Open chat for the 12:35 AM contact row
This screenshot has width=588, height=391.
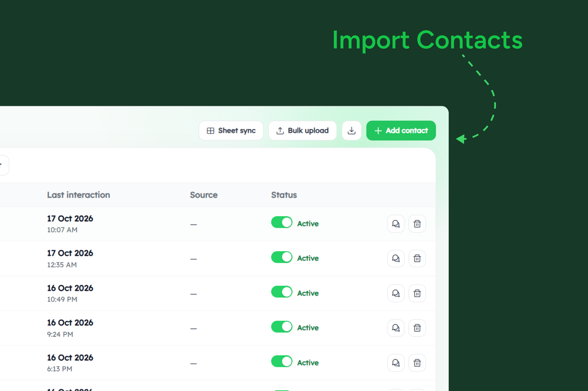click(396, 258)
